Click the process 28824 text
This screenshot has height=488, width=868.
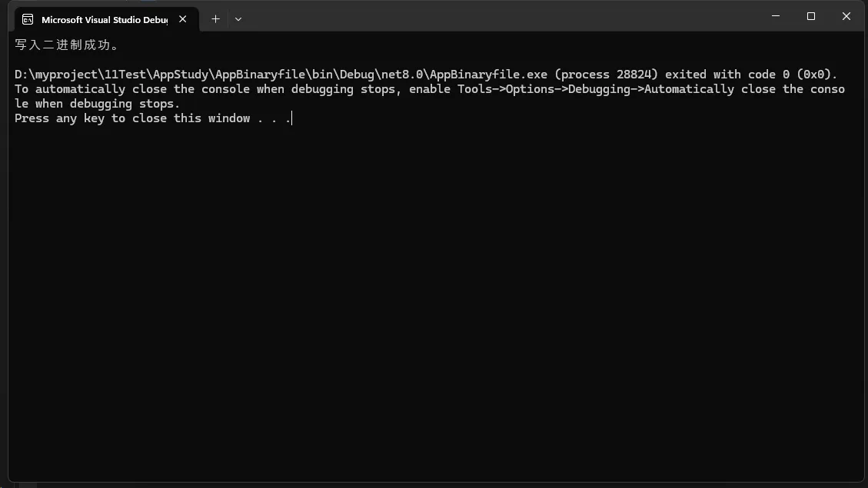606,75
